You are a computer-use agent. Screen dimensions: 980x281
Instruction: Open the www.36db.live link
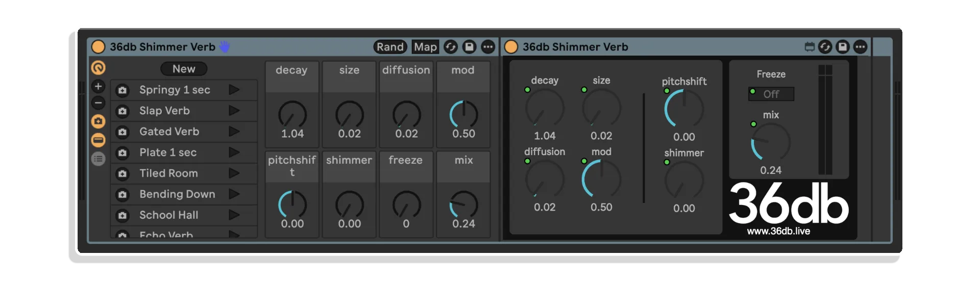pos(778,231)
